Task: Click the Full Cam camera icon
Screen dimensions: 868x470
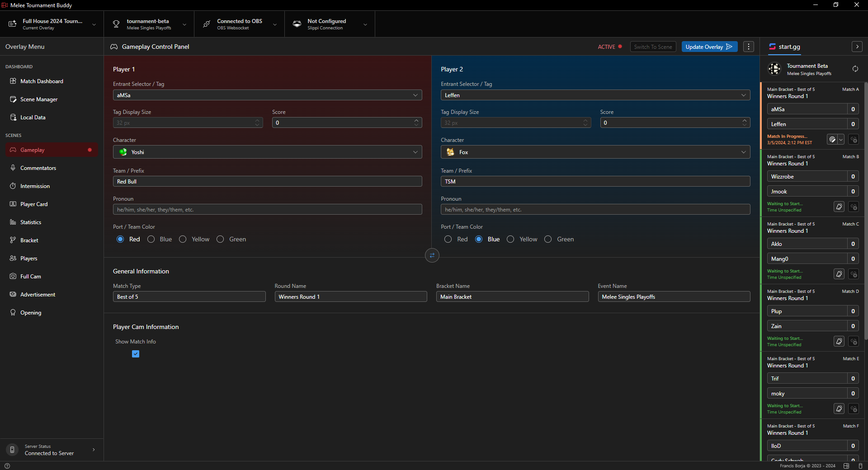Action: click(13, 277)
